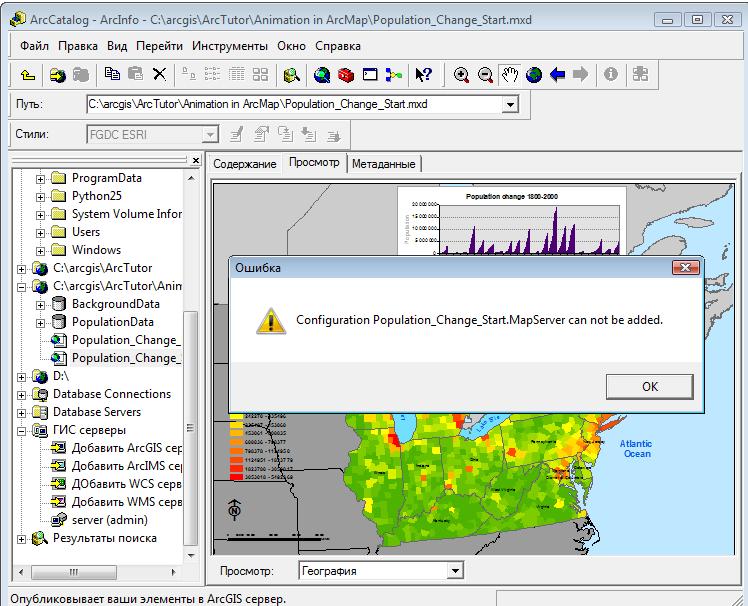Select server (admin) tree item
Image resolution: width=748 pixels, height=606 pixels.
pyautogui.click(x=100, y=520)
